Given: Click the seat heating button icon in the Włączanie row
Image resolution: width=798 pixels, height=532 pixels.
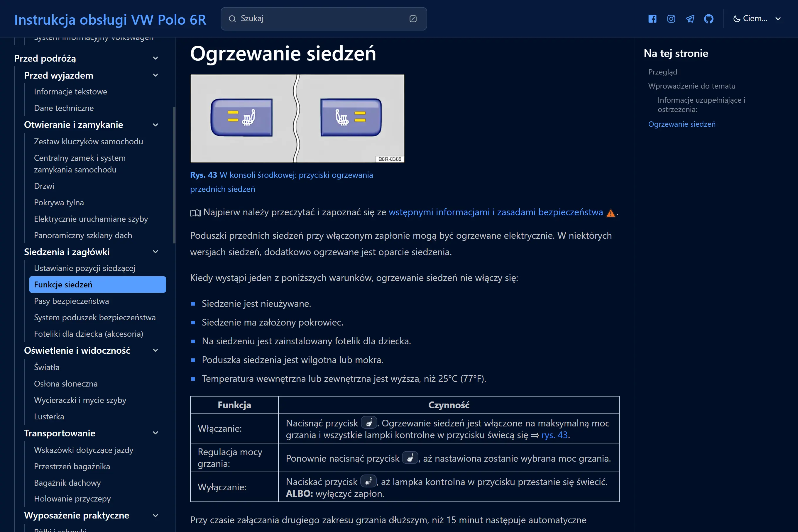Looking at the screenshot, I should (369, 422).
